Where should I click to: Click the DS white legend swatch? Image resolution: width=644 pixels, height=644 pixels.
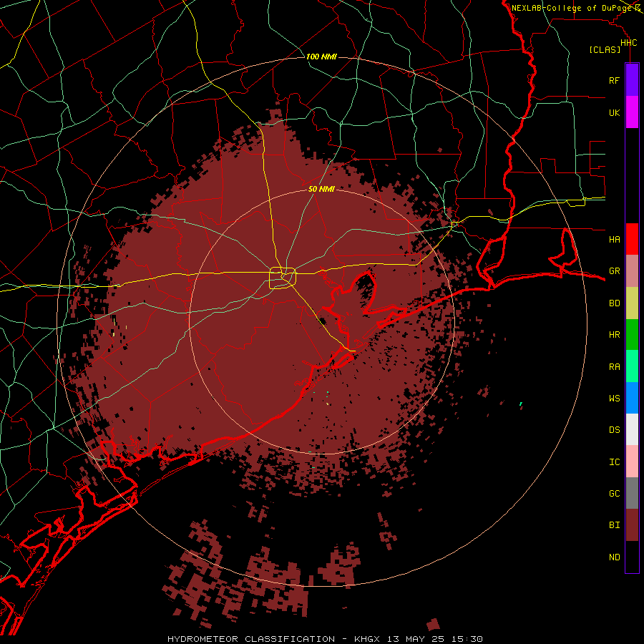632,429
